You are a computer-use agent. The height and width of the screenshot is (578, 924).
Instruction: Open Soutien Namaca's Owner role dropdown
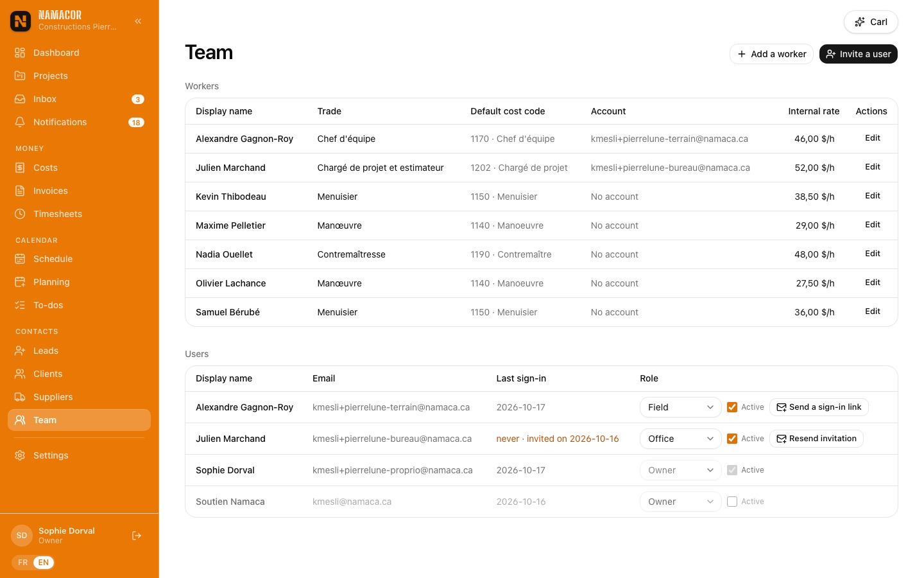[x=681, y=502]
